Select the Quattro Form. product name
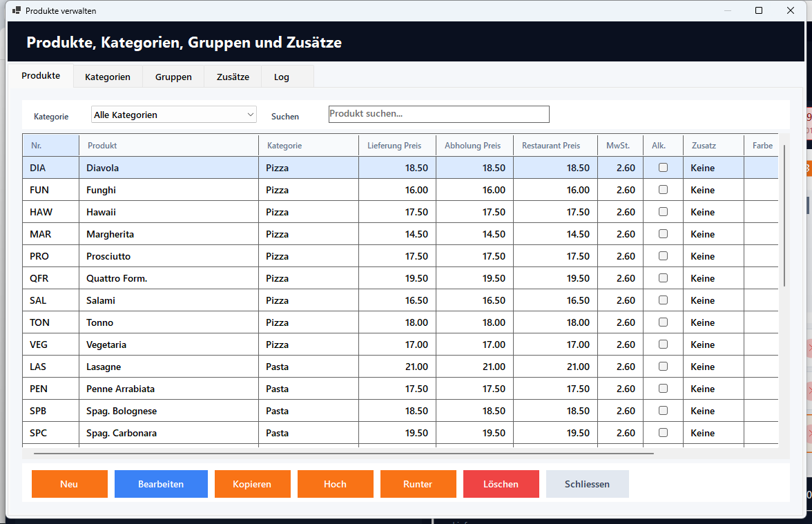Screen dimensions: 812x524 [x=117, y=279]
